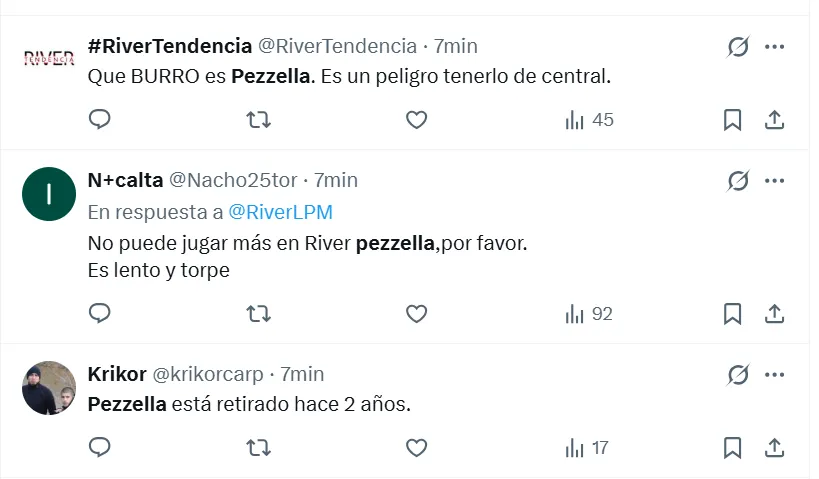Open Grok icon on RiverTendencia tweet
819x479 pixels.
click(738, 46)
